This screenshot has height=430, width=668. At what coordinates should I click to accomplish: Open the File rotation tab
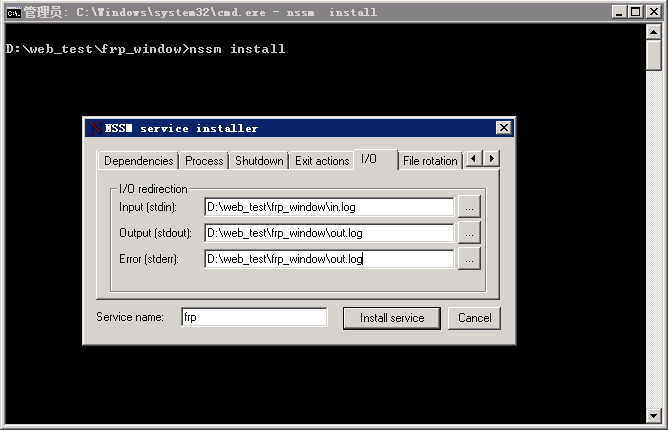(429, 161)
